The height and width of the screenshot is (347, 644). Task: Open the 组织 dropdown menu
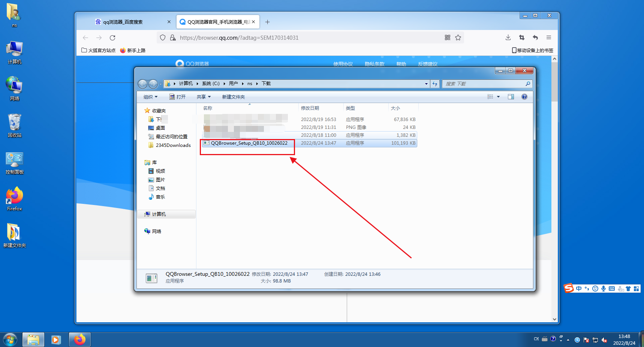150,97
